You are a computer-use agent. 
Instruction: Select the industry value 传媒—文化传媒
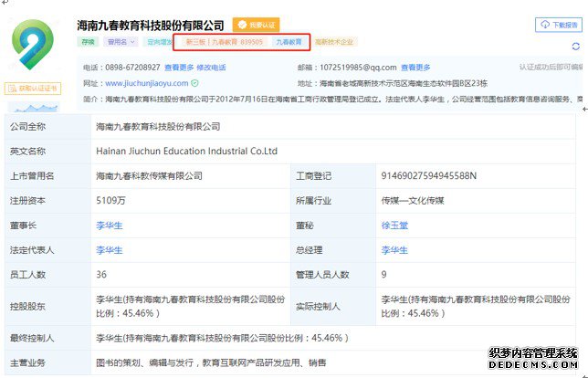pyautogui.click(x=413, y=201)
